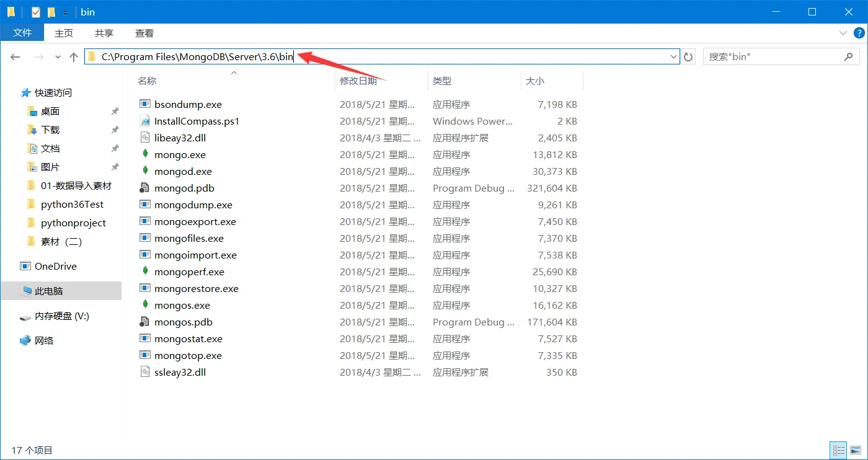Click the refresh button beside address bar
This screenshot has width=868, height=460.
point(688,57)
